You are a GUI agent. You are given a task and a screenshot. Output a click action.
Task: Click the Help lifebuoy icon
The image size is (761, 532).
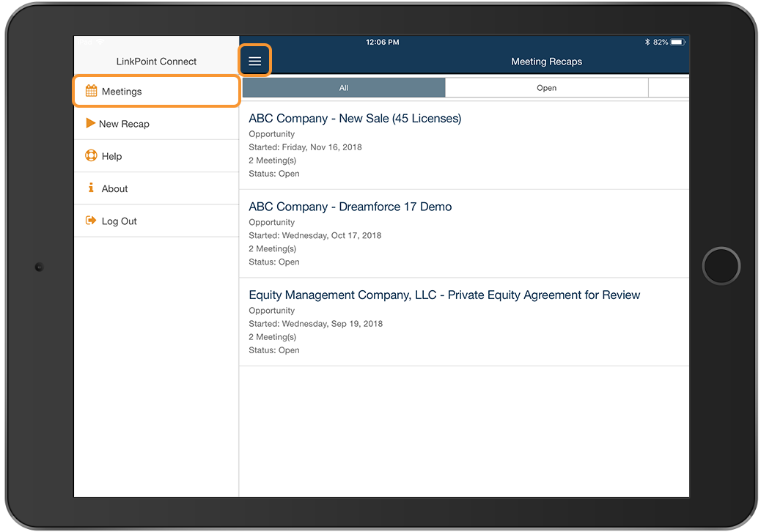91,155
